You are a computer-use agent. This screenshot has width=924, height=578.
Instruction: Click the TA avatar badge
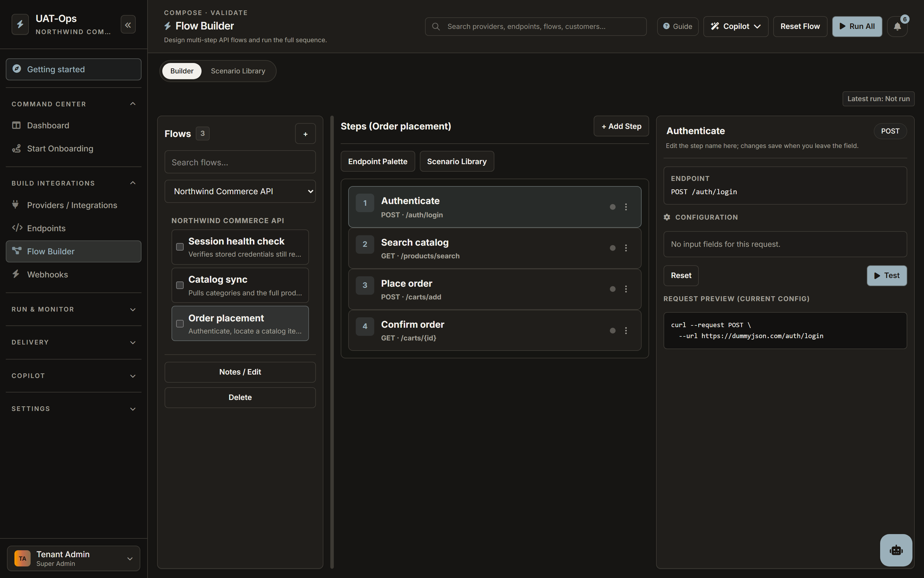23,558
